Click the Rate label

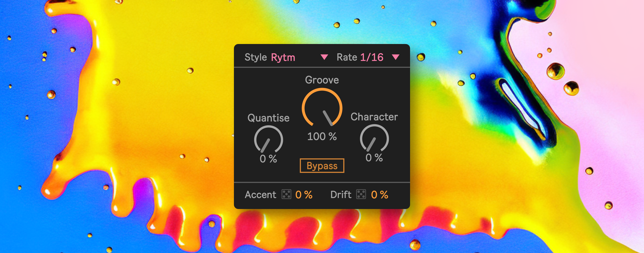point(347,57)
